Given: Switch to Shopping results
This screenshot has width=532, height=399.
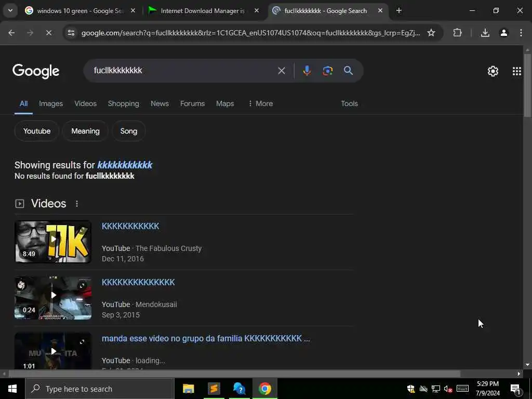Looking at the screenshot, I should click(x=124, y=103).
